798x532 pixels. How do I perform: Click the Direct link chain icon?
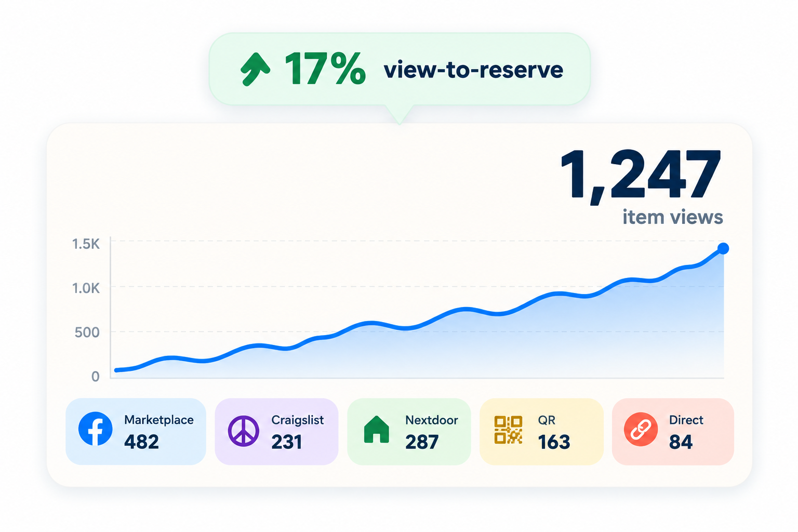(x=641, y=430)
